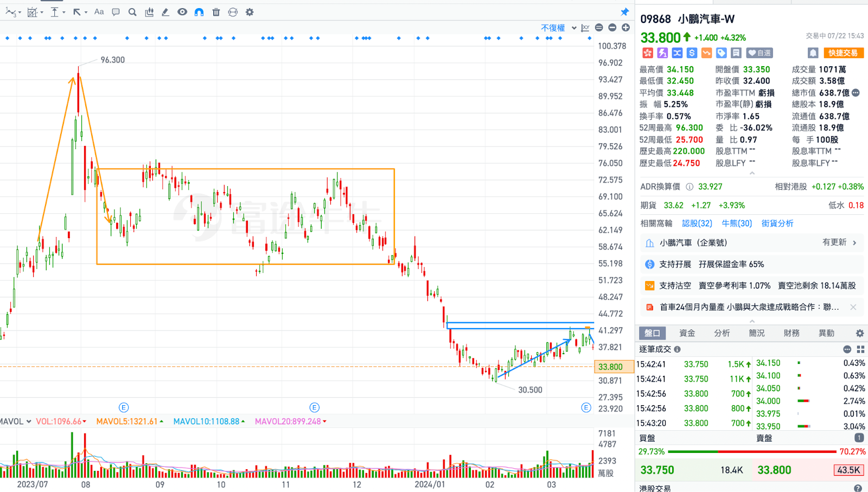Open 小鵬汽車 (企業號) row
Image resolution: width=868 pixels, height=492 pixels.
coord(752,242)
